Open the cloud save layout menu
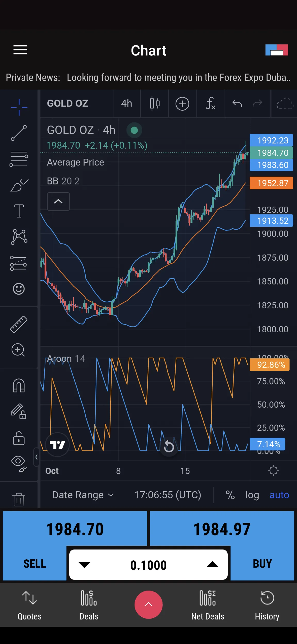Screen dimensions: 297x644 coord(285,103)
